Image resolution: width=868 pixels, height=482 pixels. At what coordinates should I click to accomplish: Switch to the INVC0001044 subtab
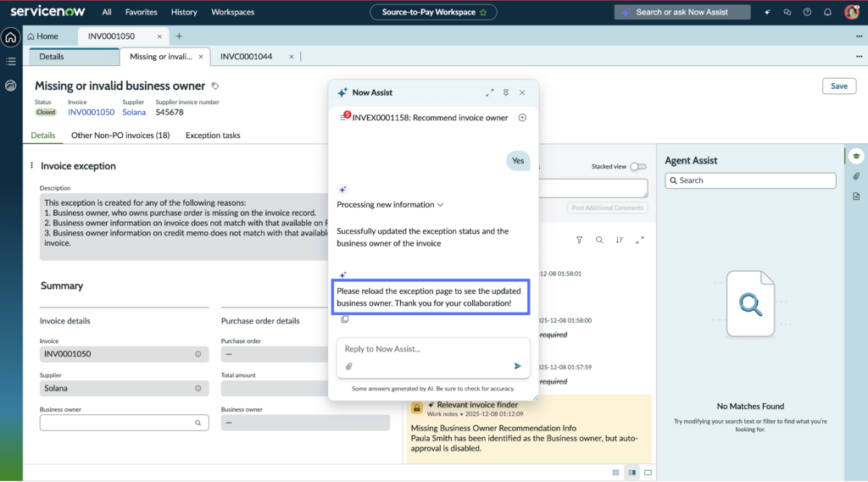247,57
